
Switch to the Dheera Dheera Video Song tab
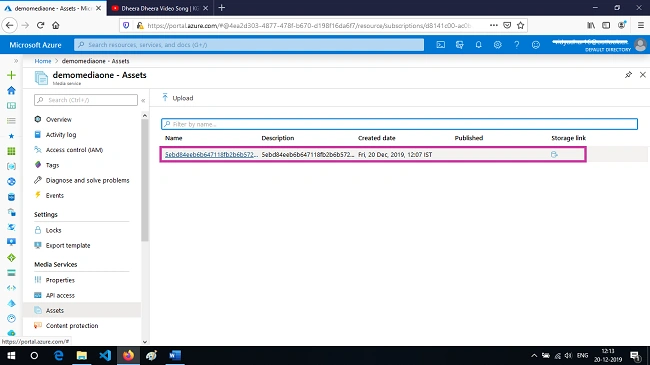[159, 8]
